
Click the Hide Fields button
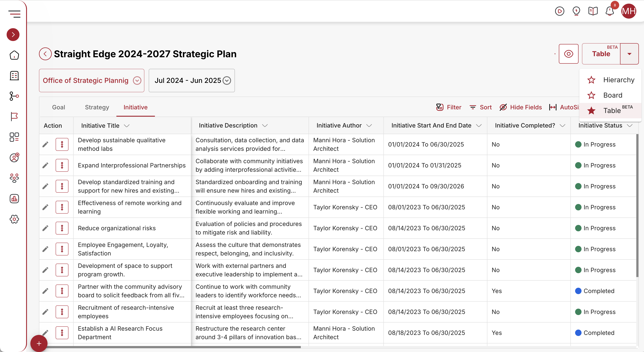click(521, 107)
